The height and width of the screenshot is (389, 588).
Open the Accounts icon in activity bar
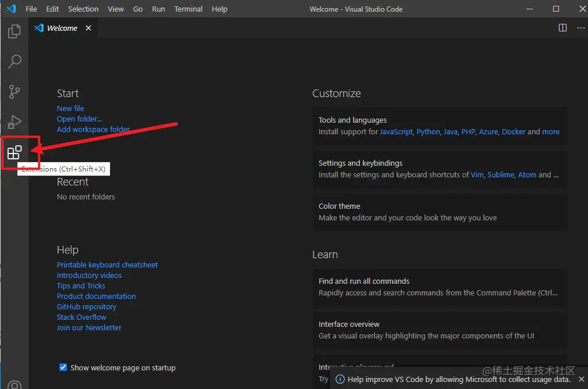pyautogui.click(x=15, y=385)
